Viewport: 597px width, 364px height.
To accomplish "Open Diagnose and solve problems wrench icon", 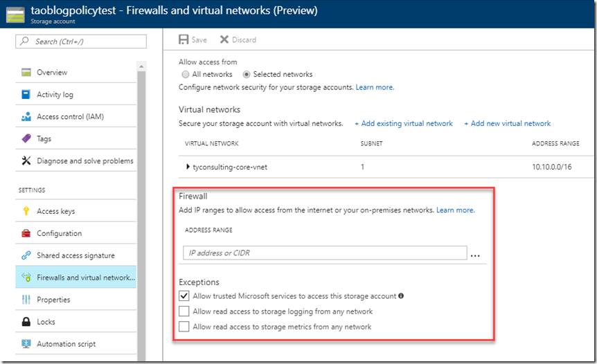I will [x=26, y=161].
